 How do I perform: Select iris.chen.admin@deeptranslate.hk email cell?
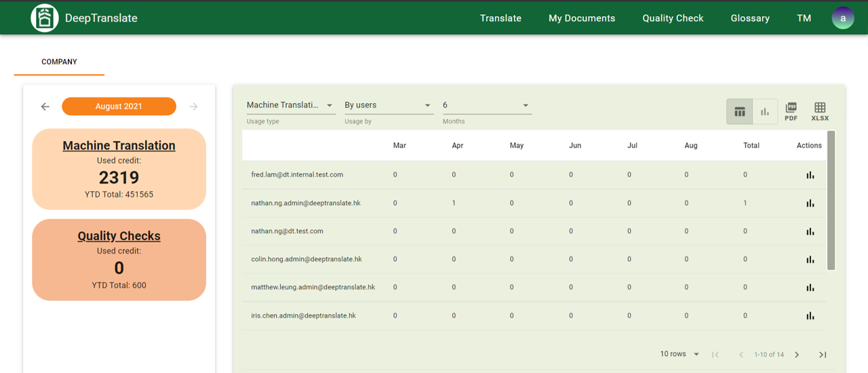303,315
